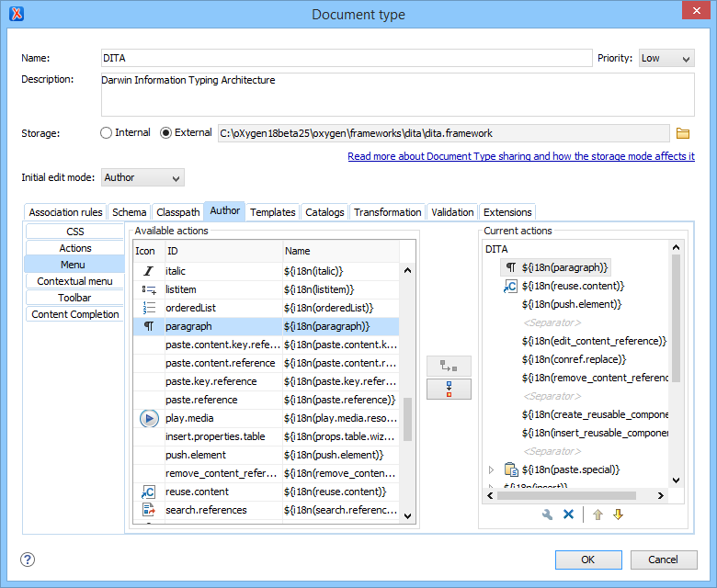
Task: Click the listitem action icon
Action: click(149, 289)
